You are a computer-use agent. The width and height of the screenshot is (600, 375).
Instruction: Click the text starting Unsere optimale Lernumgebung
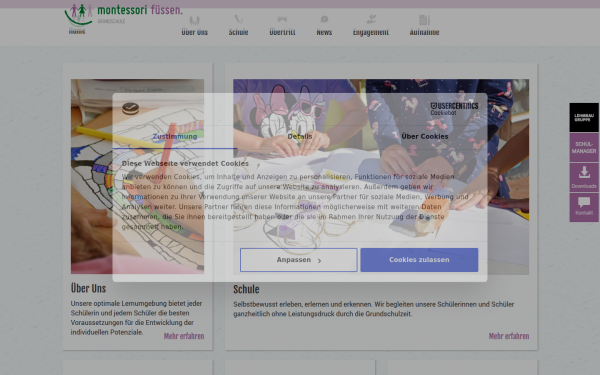point(136,318)
